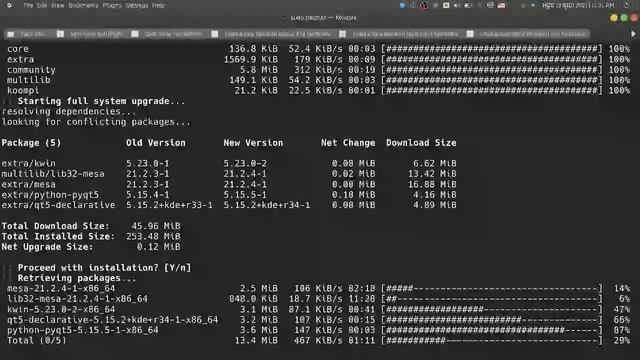640x360 pixels.
Task: Open the Help menu
Action: (x=158, y=5)
